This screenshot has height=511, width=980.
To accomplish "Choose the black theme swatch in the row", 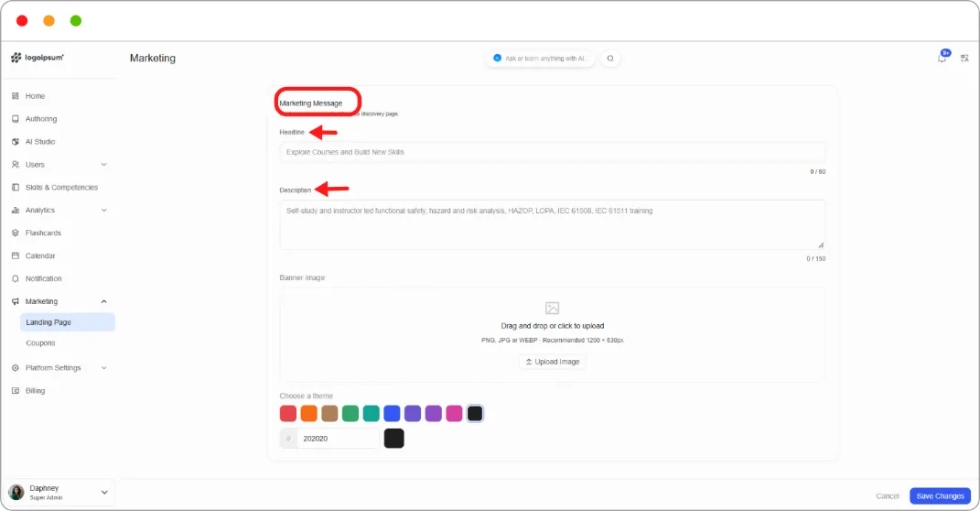I will (x=475, y=413).
